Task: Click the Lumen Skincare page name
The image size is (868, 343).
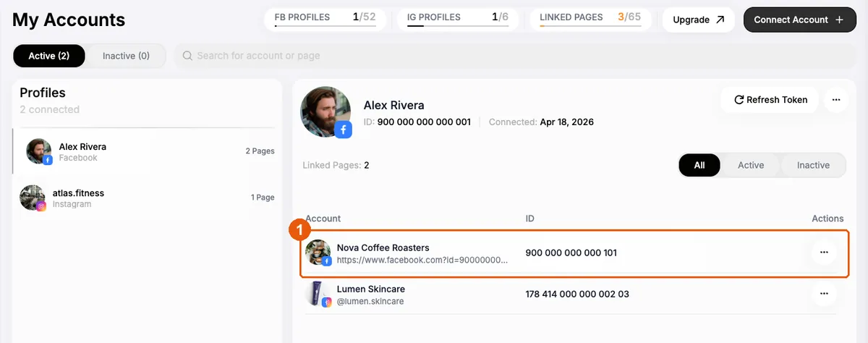Action: coord(371,289)
